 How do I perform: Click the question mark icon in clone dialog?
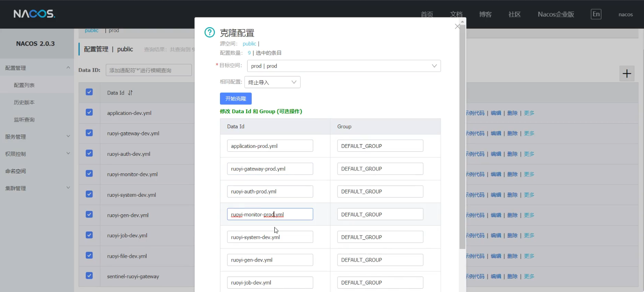(210, 33)
